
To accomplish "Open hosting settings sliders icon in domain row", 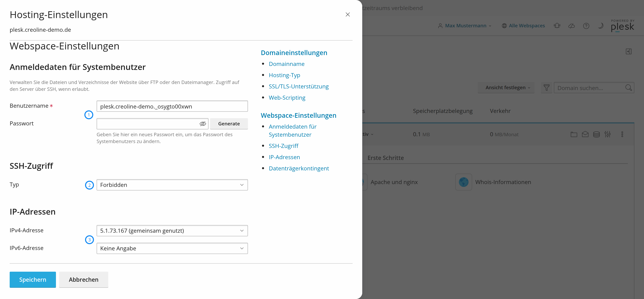I will (608, 134).
